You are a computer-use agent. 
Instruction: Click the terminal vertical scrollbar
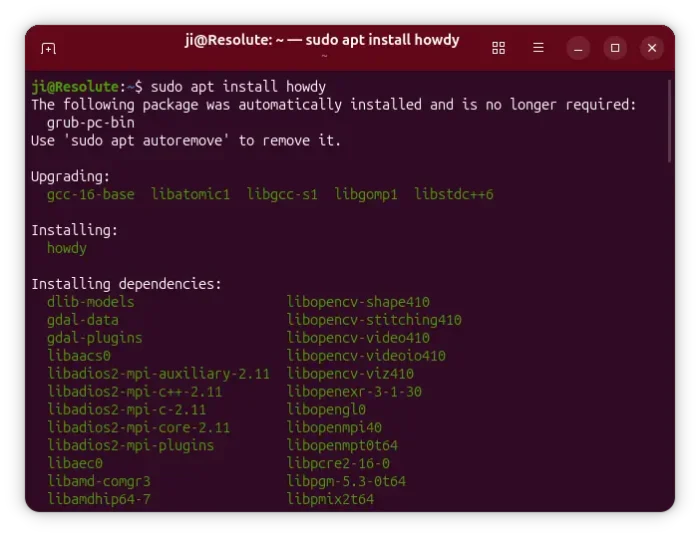pyautogui.click(x=669, y=120)
